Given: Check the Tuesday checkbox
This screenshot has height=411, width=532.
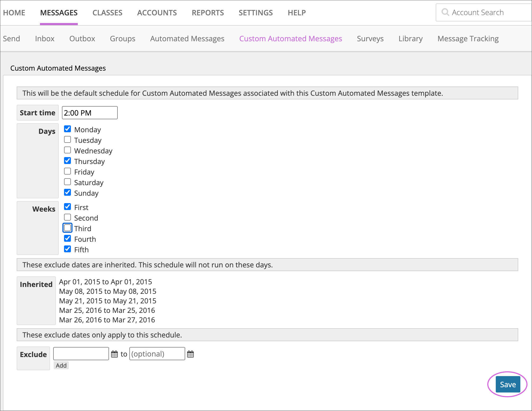Looking at the screenshot, I should 67,139.
